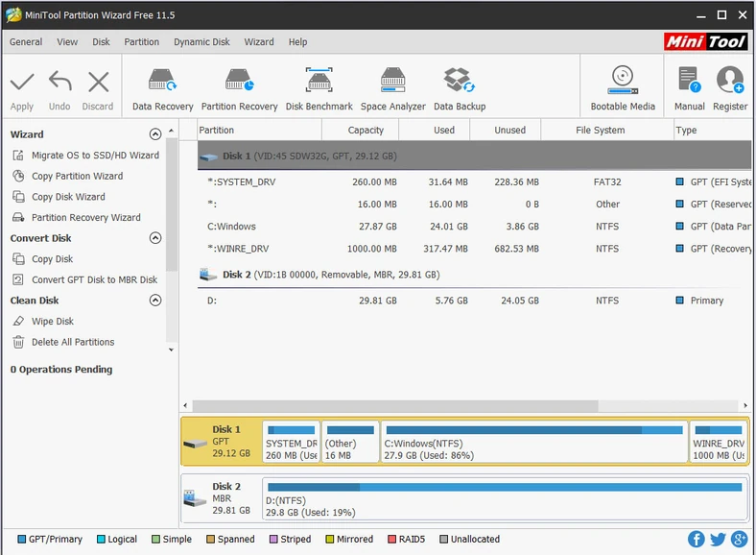The height and width of the screenshot is (555, 756).
Task: Click the Capacity column header
Action: 366,131
